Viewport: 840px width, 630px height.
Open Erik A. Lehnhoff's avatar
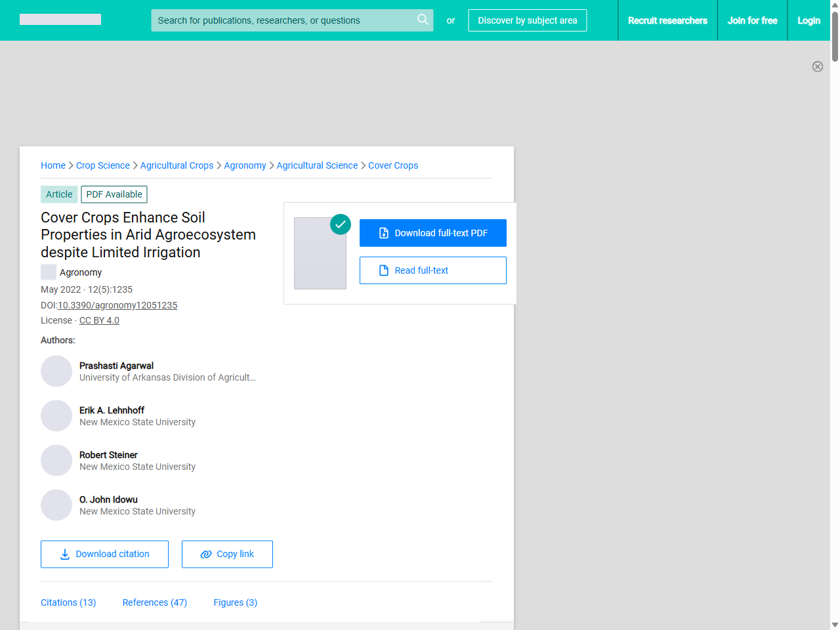coord(56,416)
